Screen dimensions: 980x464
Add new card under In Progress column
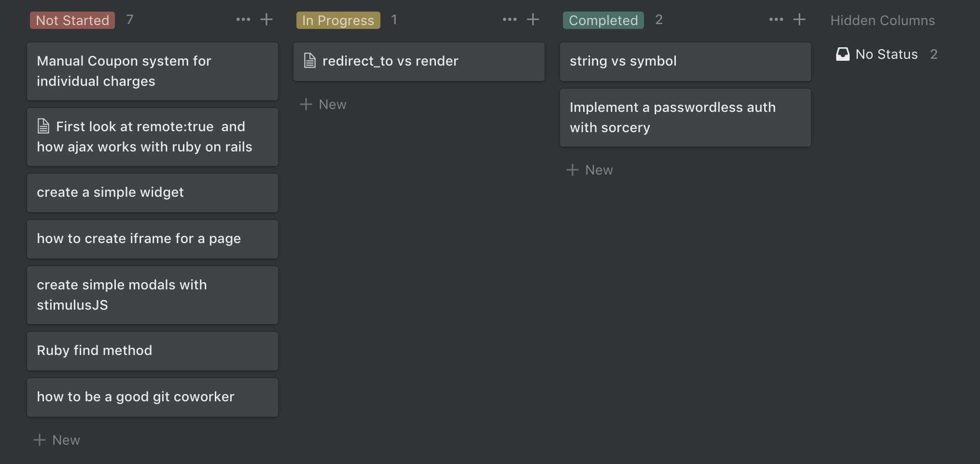[323, 104]
